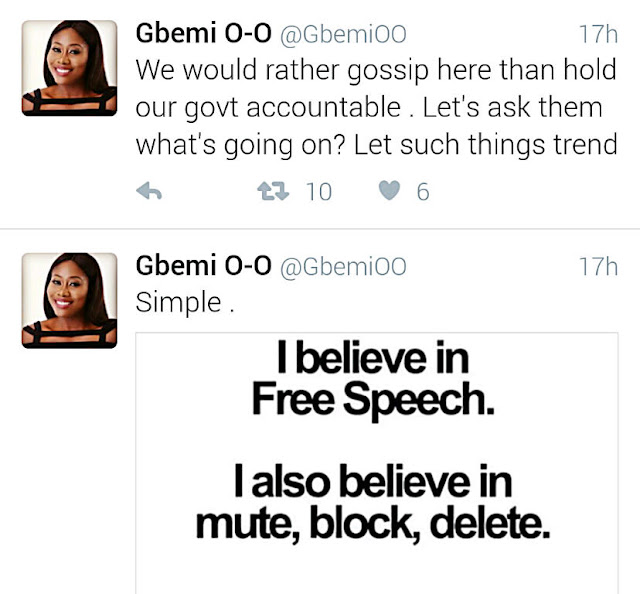
Task: Click the "Simple ." tweet text
Action: point(185,302)
